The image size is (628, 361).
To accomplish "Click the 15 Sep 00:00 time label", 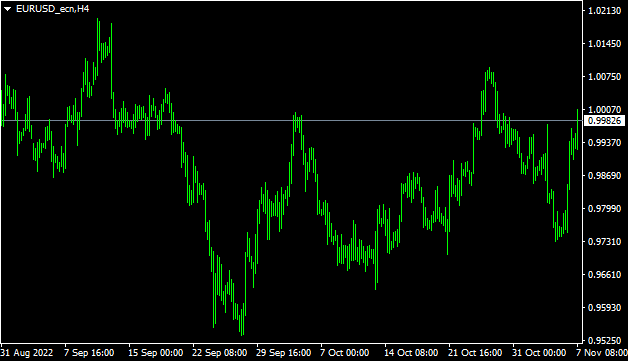I will click(x=155, y=353).
